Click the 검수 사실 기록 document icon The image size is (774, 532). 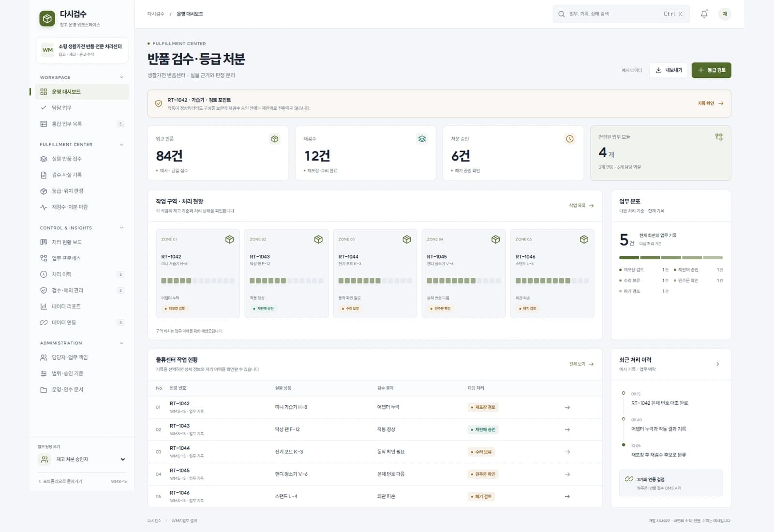pos(44,175)
